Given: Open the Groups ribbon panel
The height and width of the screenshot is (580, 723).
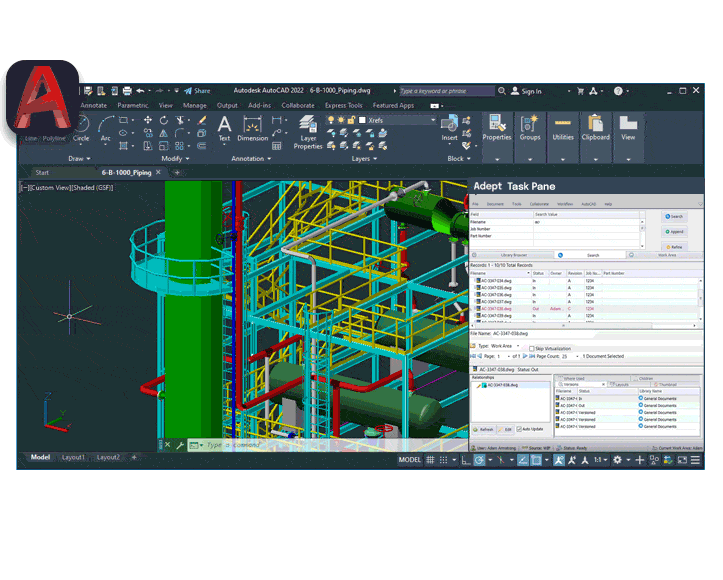Looking at the screenshot, I should pyautogui.click(x=530, y=137).
